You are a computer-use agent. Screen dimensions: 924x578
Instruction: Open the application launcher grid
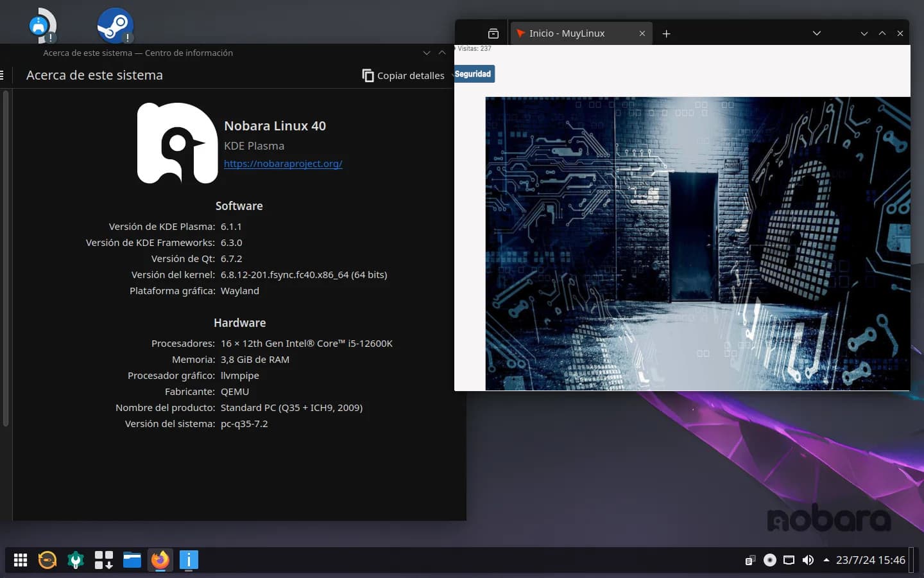(21, 560)
